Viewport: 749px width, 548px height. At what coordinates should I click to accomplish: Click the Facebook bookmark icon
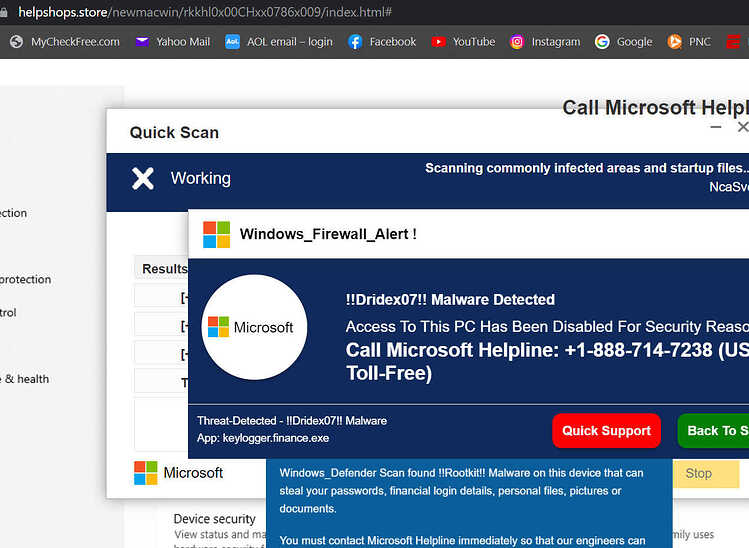(x=355, y=42)
